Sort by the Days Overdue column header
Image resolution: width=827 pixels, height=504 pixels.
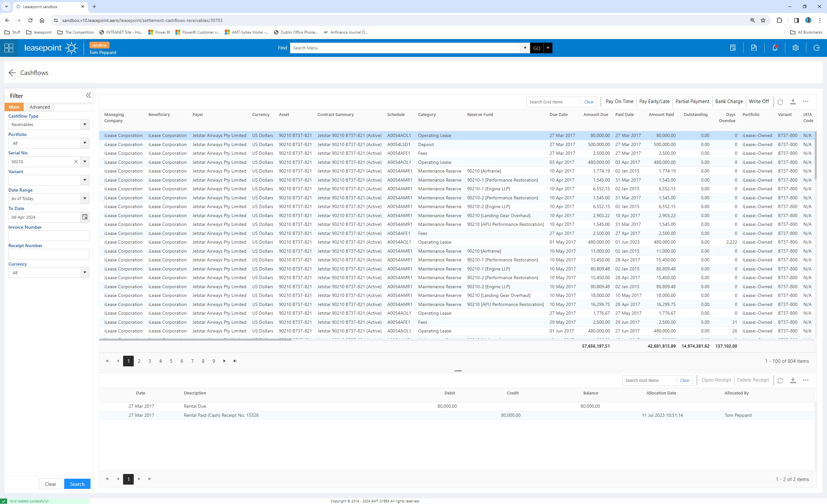(727, 118)
